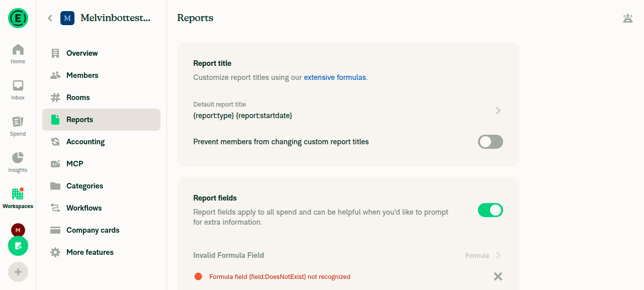Follow the "extensive formulas" link
This screenshot has height=290, width=644.
click(x=335, y=77)
